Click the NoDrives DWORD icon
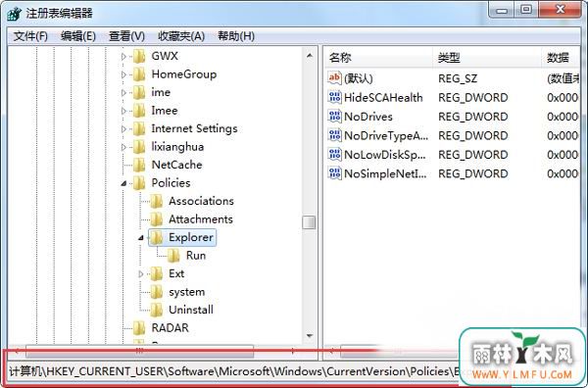The width and height of the screenshot is (588, 388). [334, 117]
